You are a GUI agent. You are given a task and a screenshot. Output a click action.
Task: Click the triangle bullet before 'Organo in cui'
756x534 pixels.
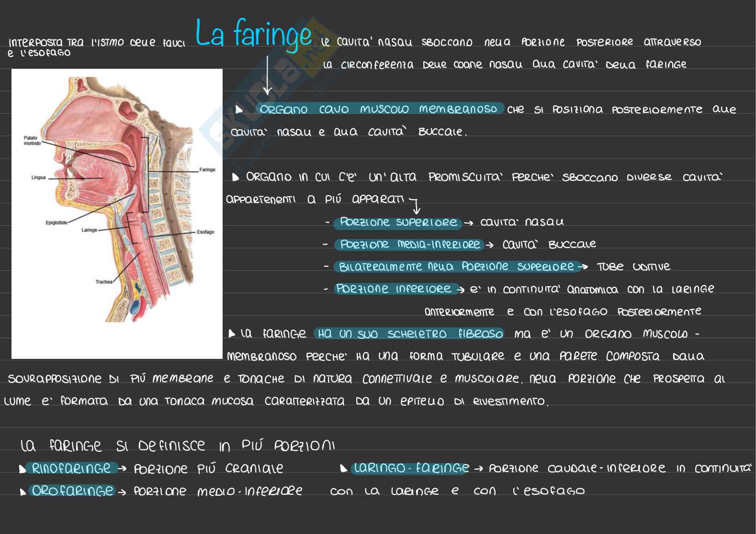pyautogui.click(x=235, y=178)
